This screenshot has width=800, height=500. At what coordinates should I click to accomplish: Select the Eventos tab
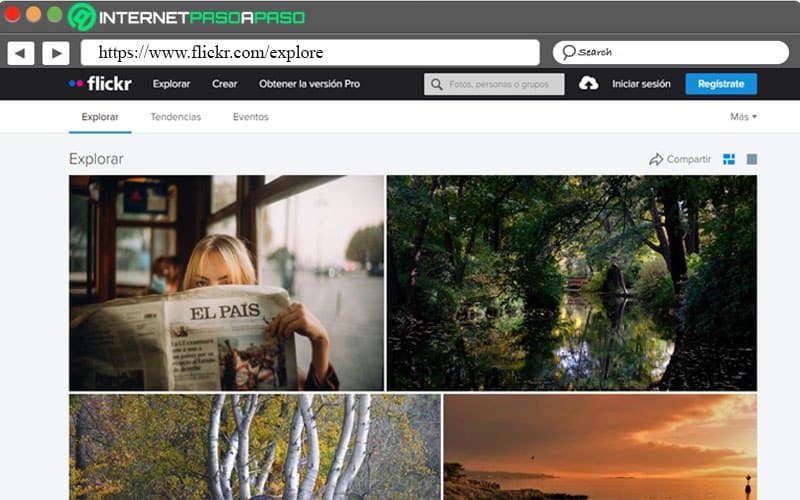(x=250, y=117)
